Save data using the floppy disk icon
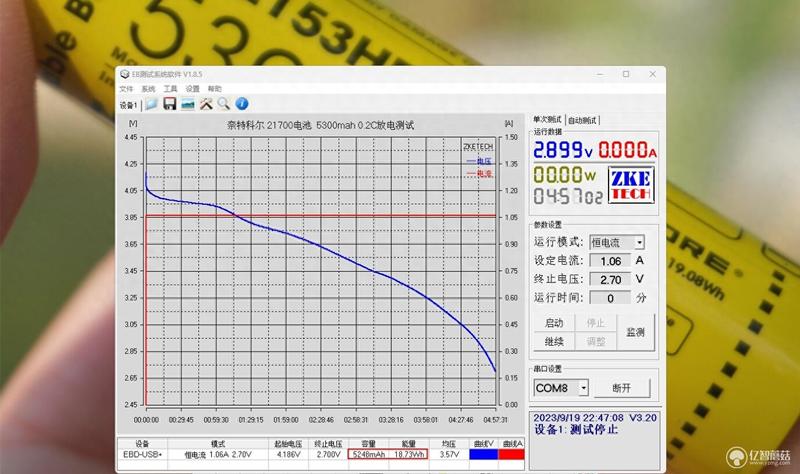This screenshot has height=474, width=800. click(x=169, y=104)
